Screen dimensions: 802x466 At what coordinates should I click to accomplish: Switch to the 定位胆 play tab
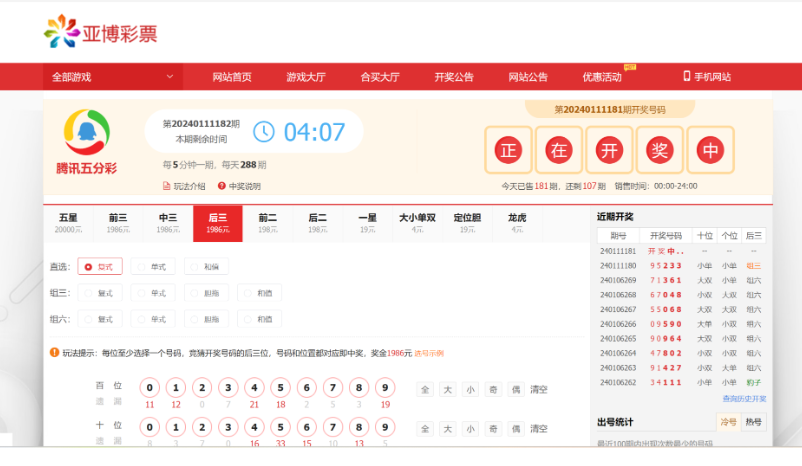pyautogui.click(x=467, y=223)
